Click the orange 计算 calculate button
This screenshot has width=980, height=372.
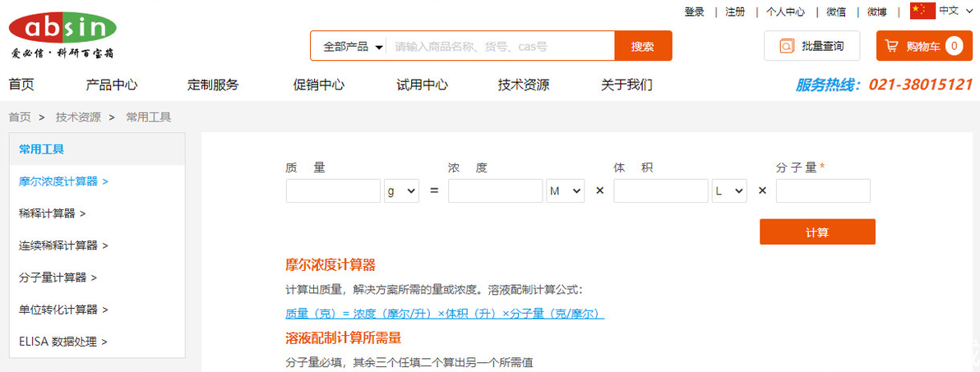(817, 232)
